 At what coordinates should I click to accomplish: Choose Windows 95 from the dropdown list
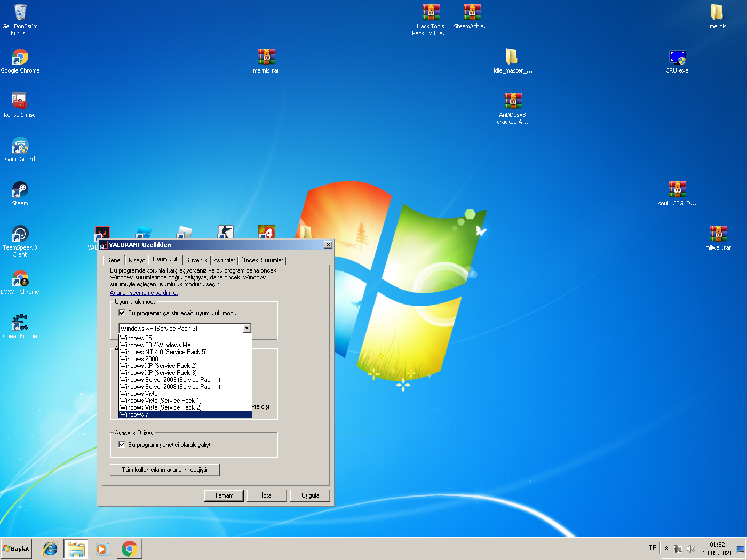[185, 338]
